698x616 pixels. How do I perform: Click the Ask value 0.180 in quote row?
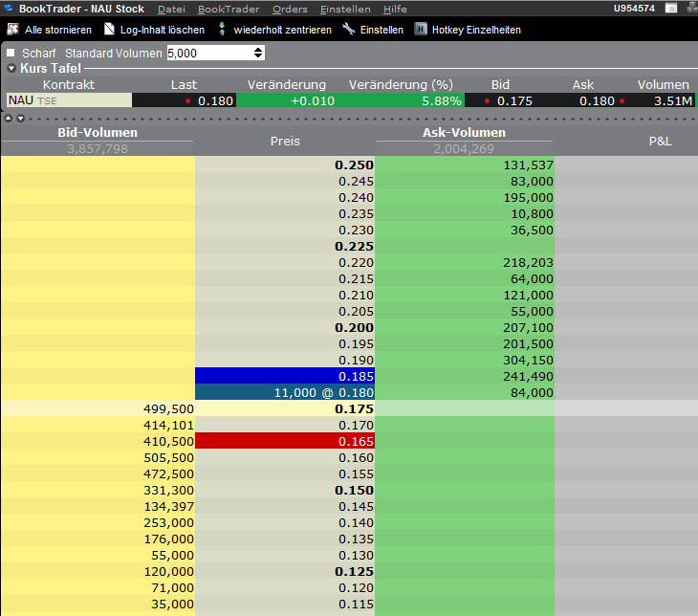pos(597,100)
